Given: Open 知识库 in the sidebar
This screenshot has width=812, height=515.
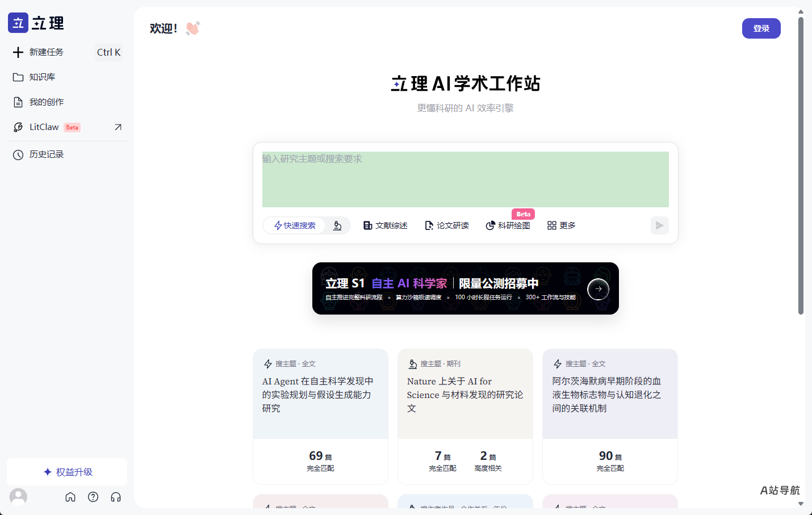Looking at the screenshot, I should pyautogui.click(x=67, y=77).
